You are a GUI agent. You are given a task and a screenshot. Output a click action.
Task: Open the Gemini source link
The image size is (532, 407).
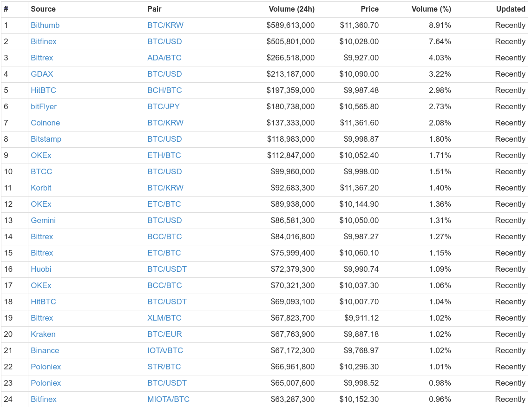click(43, 221)
